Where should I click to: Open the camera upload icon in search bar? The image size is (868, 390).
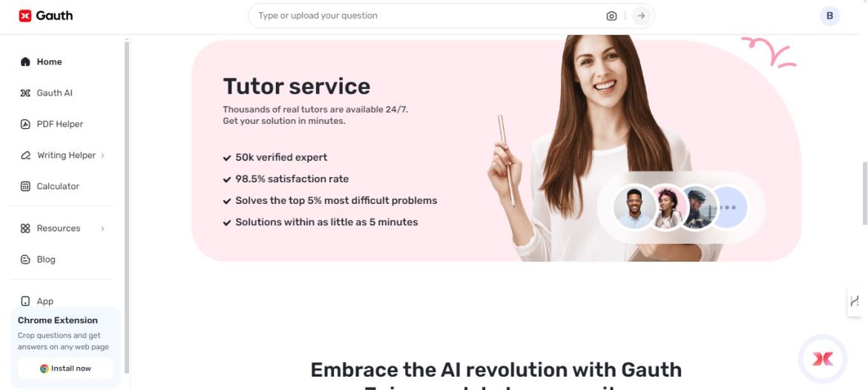click(x=611, y=16)
